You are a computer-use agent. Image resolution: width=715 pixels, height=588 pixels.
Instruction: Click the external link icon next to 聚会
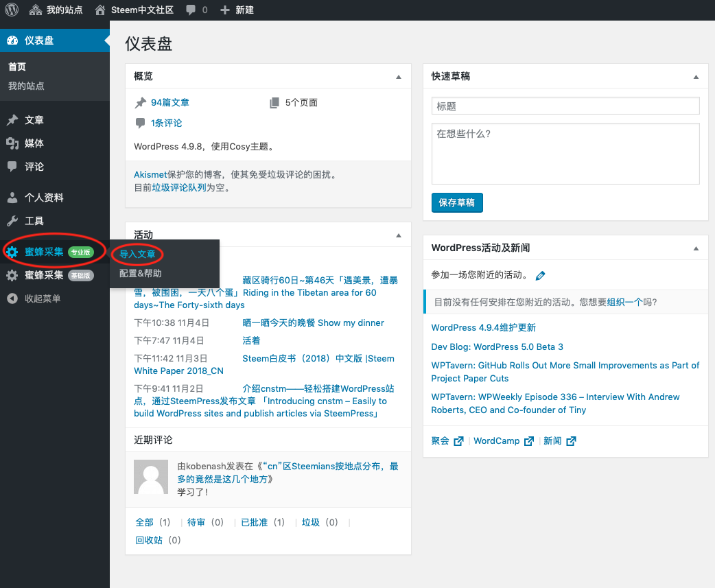click(x=459, y=440)
